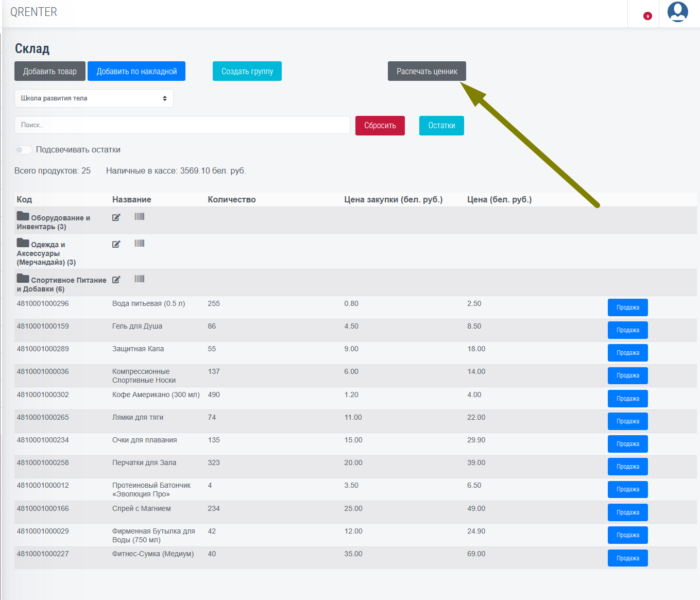700x600 pixels.
Task: Click the Распечать ценник button
Action: 426,72
